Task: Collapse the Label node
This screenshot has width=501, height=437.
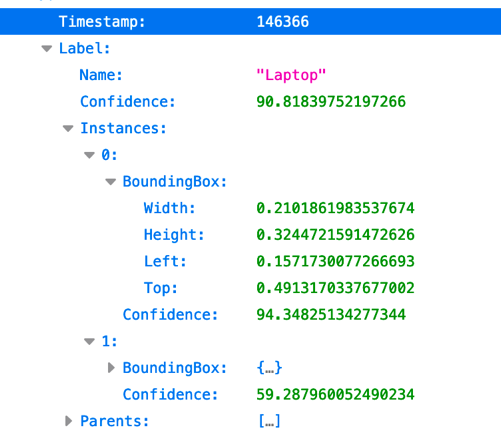Action: (x=47, y=49)
